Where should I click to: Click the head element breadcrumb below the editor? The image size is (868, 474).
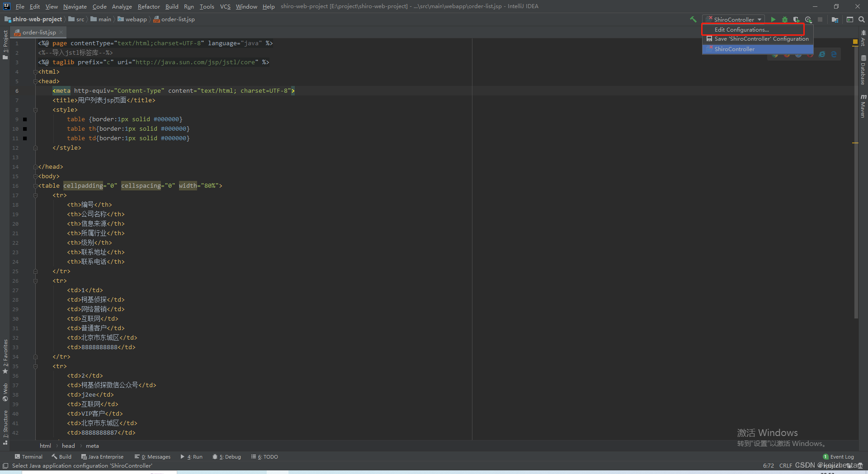[x=68, y=446]
